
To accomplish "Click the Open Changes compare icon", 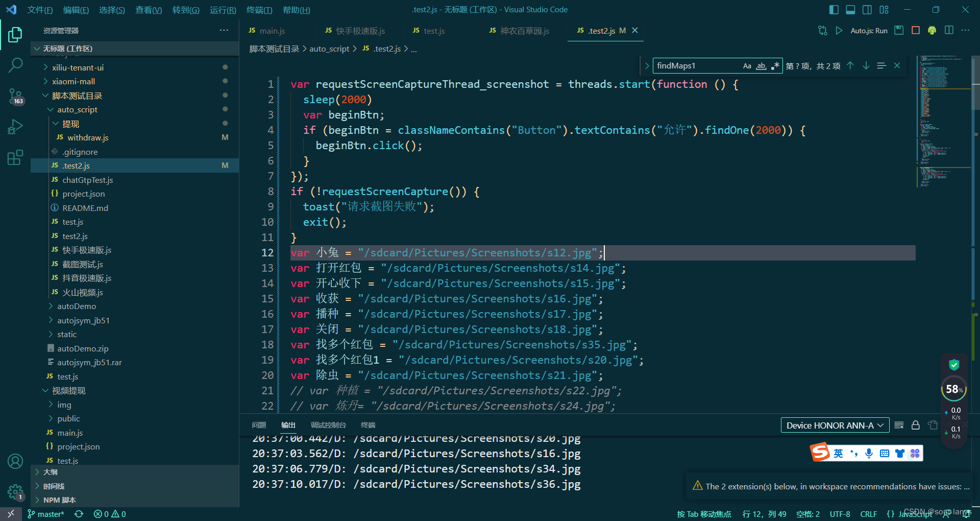I will 822,31.
